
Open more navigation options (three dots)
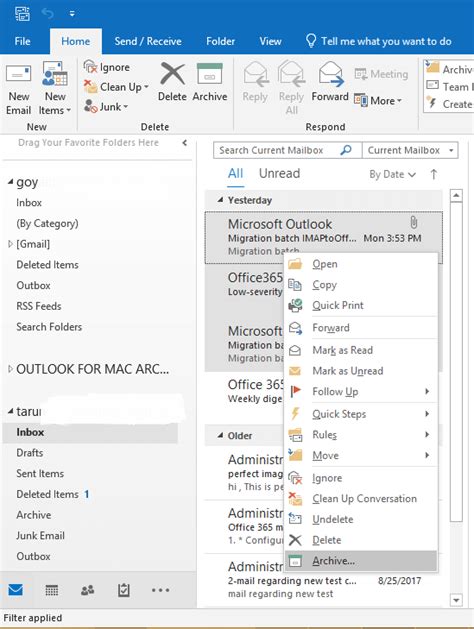point(160,590)
